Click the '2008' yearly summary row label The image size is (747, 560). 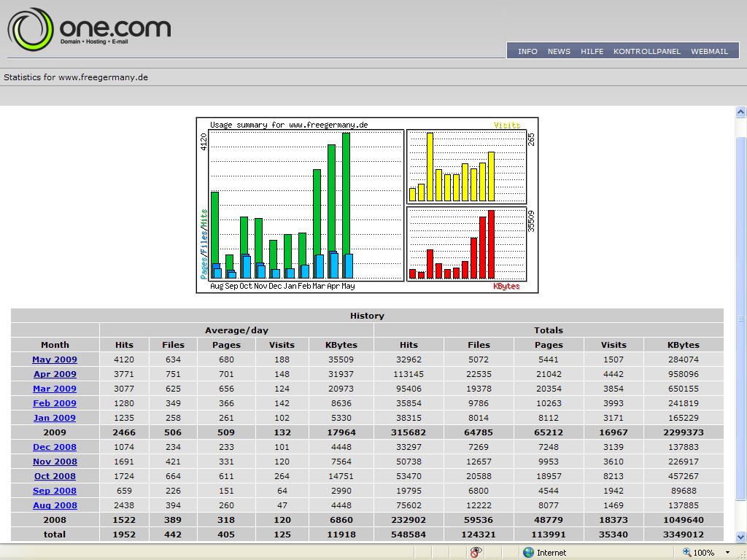point(55,520)
